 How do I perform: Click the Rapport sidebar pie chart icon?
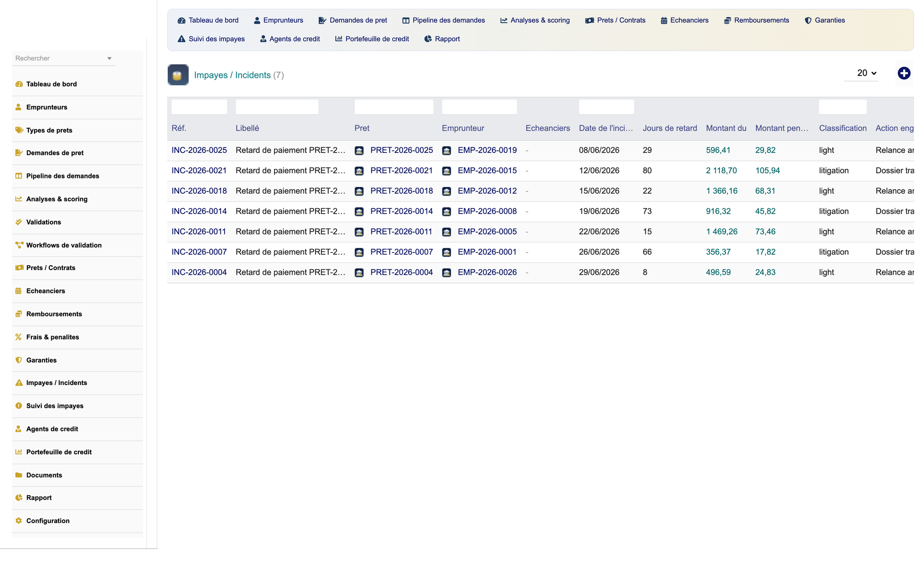19,497
